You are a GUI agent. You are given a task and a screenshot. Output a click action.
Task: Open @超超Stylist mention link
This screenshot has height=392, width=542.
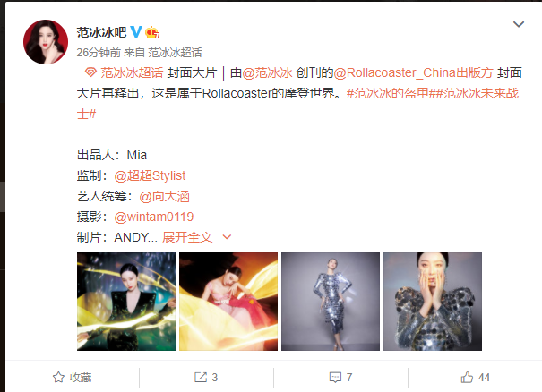150,175
